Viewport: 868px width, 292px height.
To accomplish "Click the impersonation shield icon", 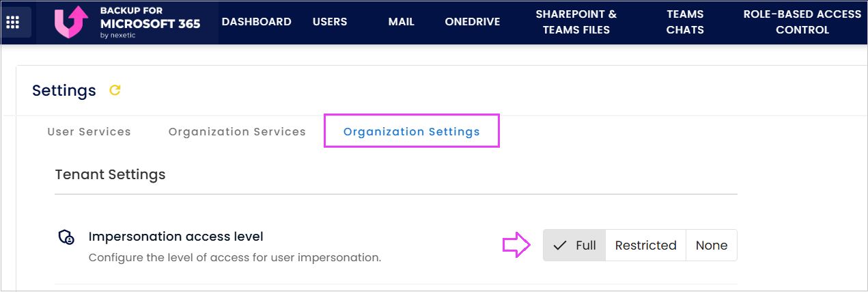I will tap(66, 237).
